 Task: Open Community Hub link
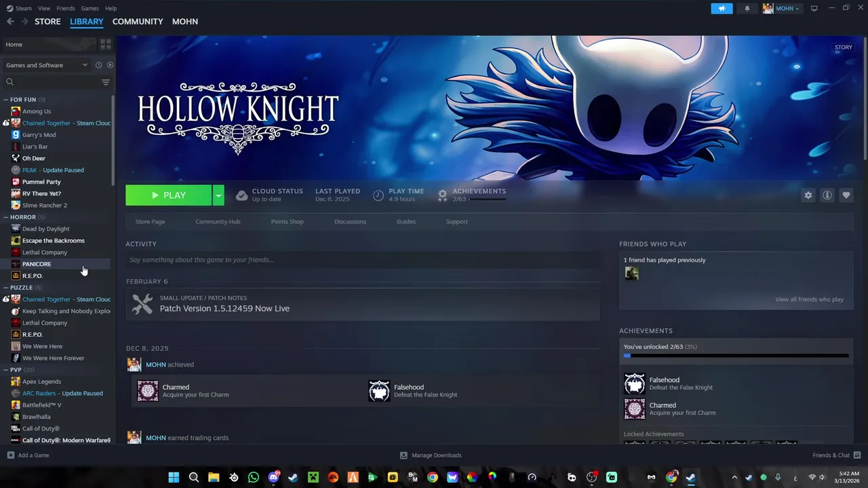pos(218,222)
